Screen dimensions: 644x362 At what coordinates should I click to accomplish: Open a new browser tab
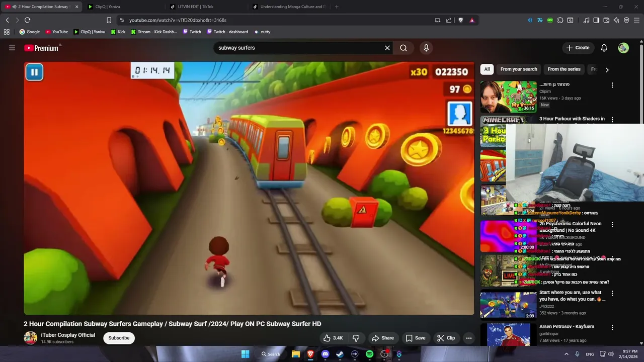click(x=337, y=7)
